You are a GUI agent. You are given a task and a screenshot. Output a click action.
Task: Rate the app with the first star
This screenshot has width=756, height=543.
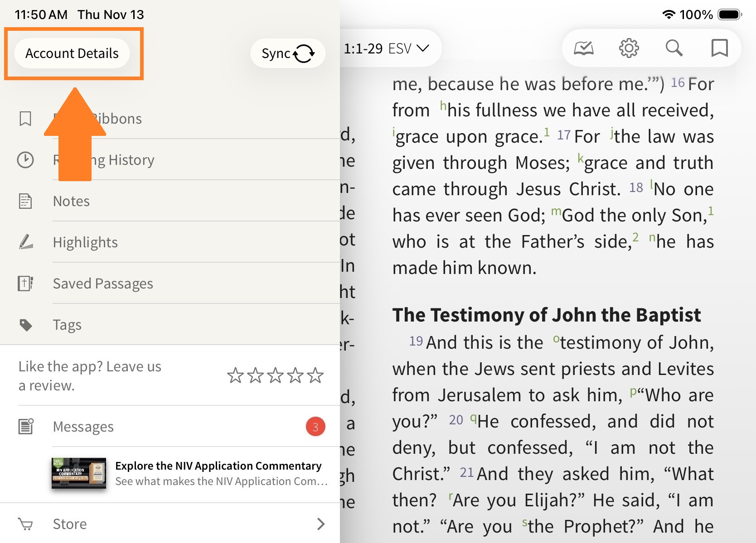coord(235,375)
